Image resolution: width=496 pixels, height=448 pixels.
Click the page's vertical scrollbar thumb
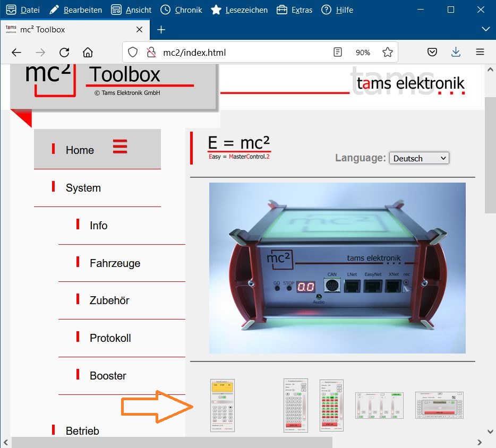pyautogui.click(x=490, y=155)
